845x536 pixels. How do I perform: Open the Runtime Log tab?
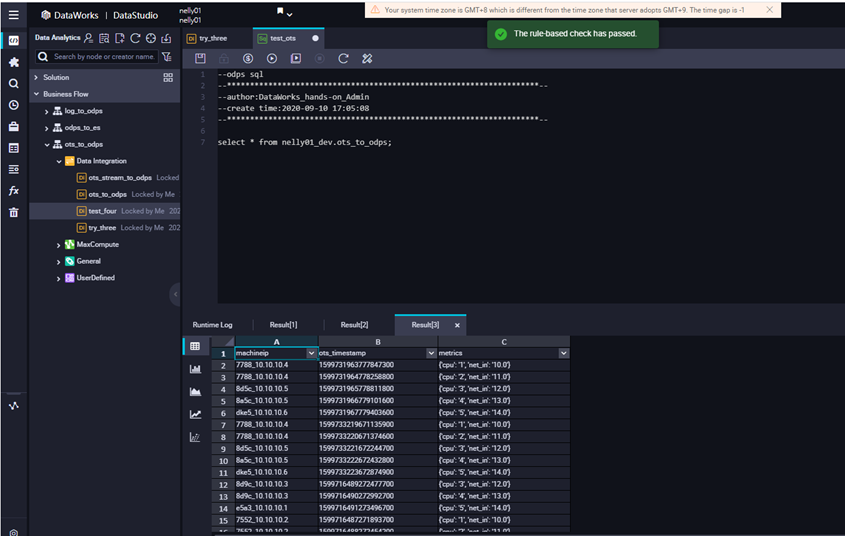click(x=212, y=325)
